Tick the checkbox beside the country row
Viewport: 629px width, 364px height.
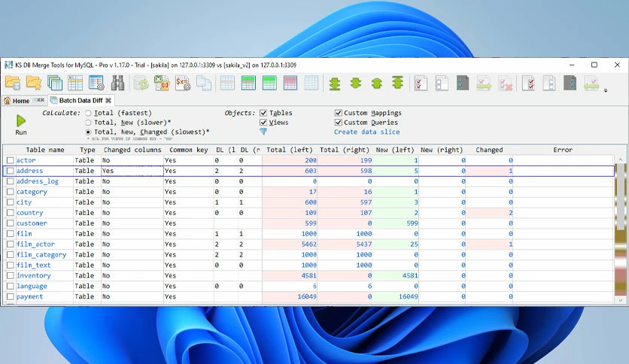coord(10,213)
